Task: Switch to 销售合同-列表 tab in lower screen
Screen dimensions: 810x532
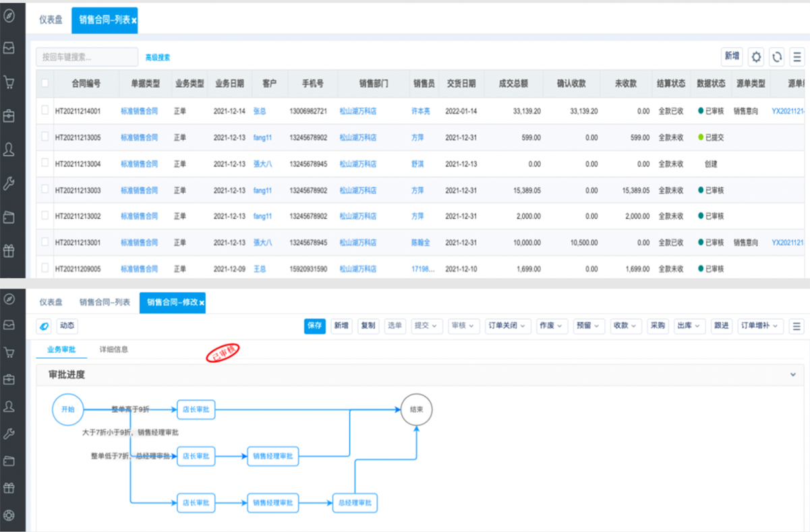Action: tap(105, 303)
